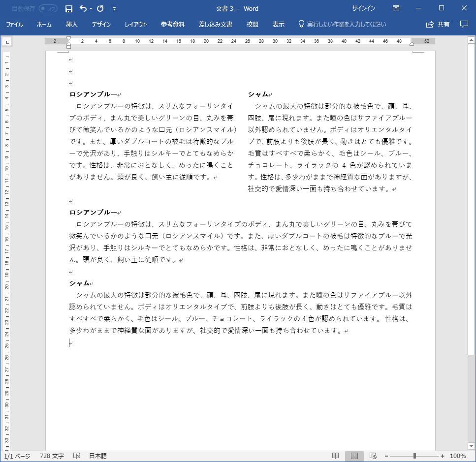This screenshot has width=476, height=462.
Task: Click the サインイン sign-in link
Action: point(363,8)
